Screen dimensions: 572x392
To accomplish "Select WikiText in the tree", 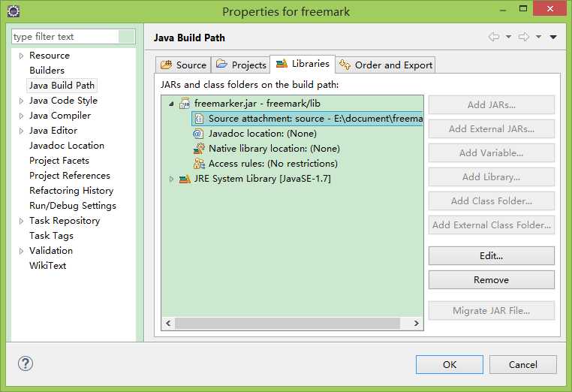I will 47,266.
